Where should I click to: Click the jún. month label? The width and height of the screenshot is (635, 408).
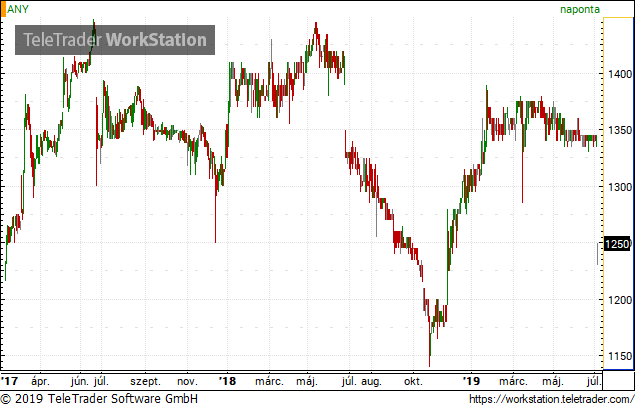pyautogui.click(x=80, y=381)
